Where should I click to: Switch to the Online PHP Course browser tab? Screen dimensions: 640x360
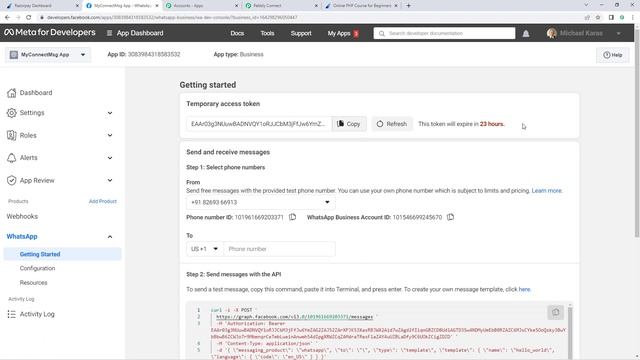click(361, 6)
